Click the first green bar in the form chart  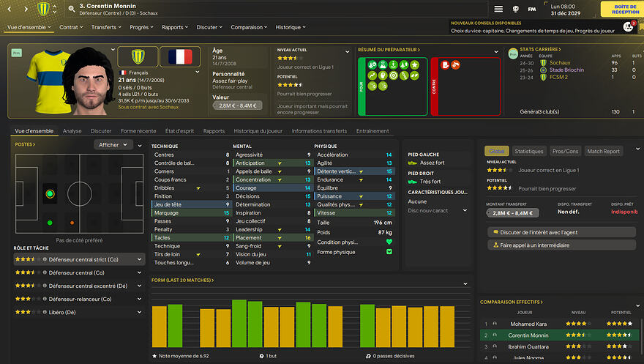click(175, 325)
